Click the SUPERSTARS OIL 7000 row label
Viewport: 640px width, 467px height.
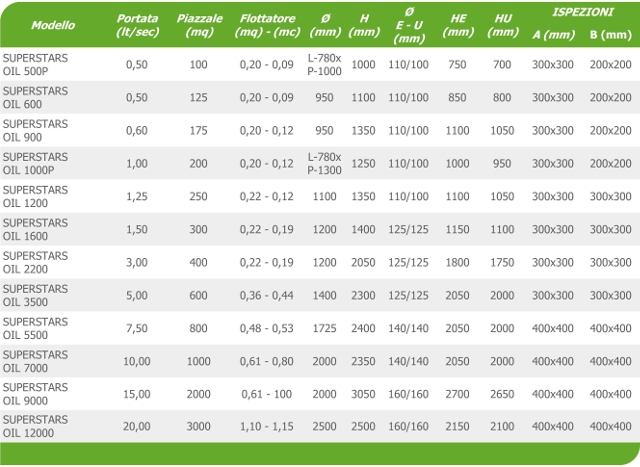[35, 361]
